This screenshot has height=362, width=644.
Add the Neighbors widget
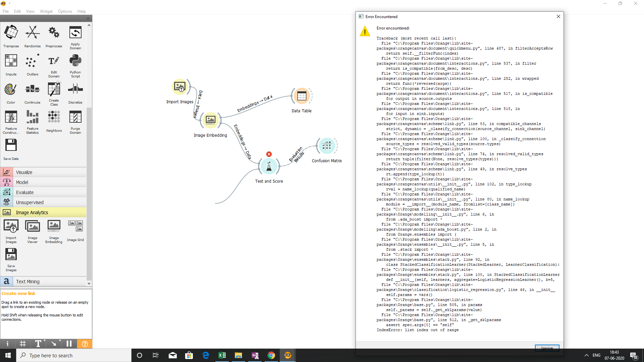(54, 121)
